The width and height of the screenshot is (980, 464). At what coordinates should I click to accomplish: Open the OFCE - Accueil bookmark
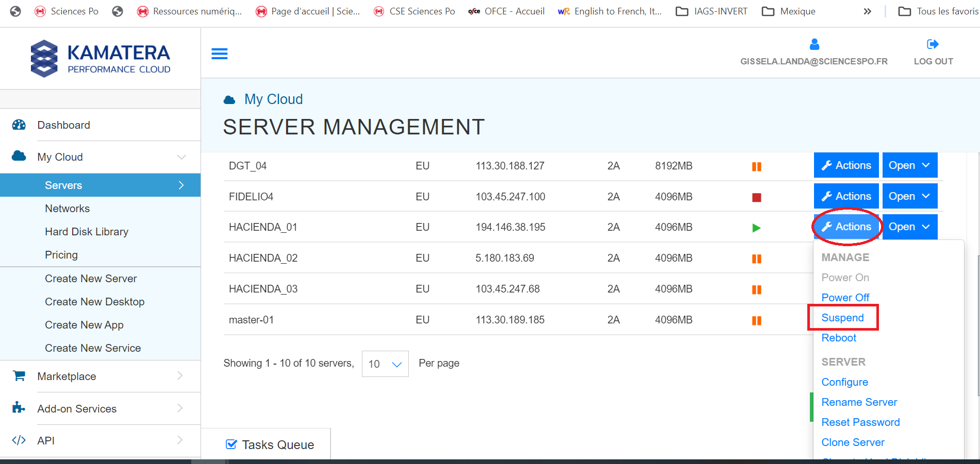506,11
